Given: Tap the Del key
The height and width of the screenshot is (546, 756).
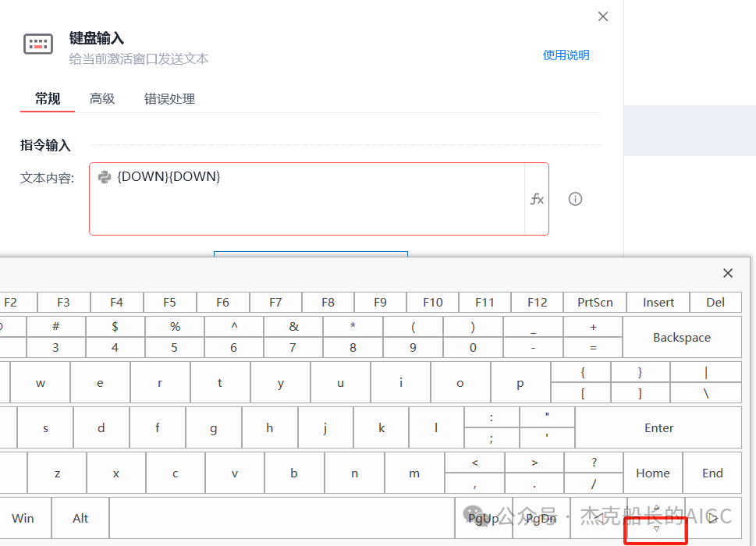Looking at the screenshot, I should tap(715, 302).
